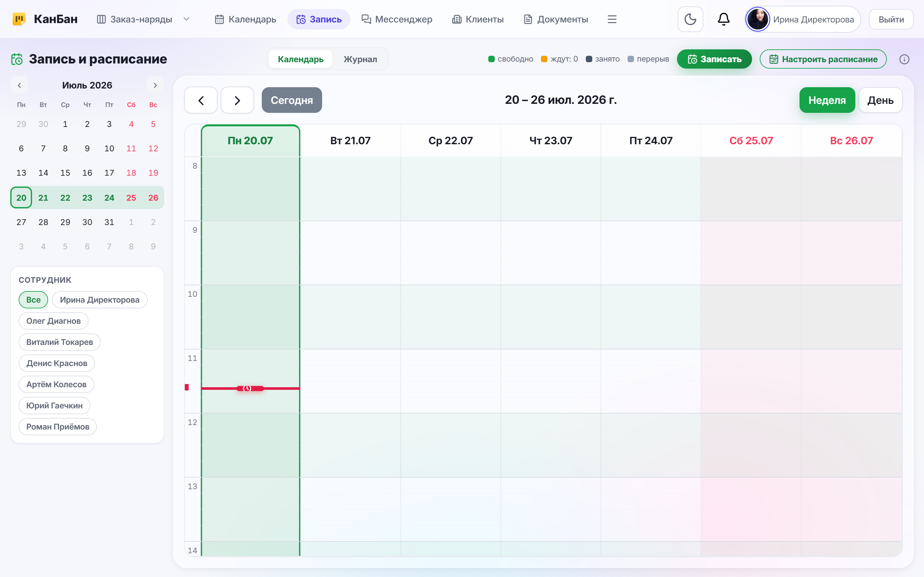The image size is (924, 577).
Task: Go to next week arrow
Action: tap(237, 100)
